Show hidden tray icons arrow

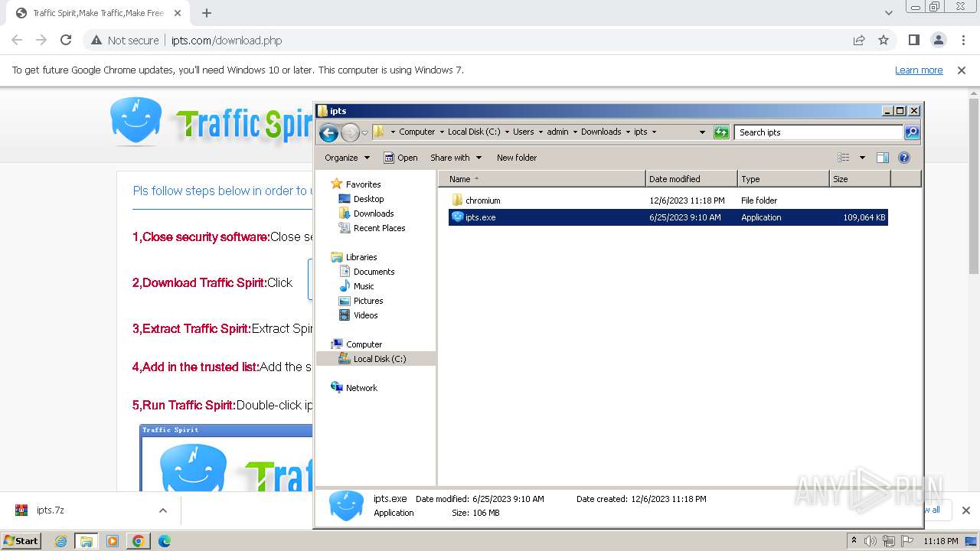coord(854,540)
